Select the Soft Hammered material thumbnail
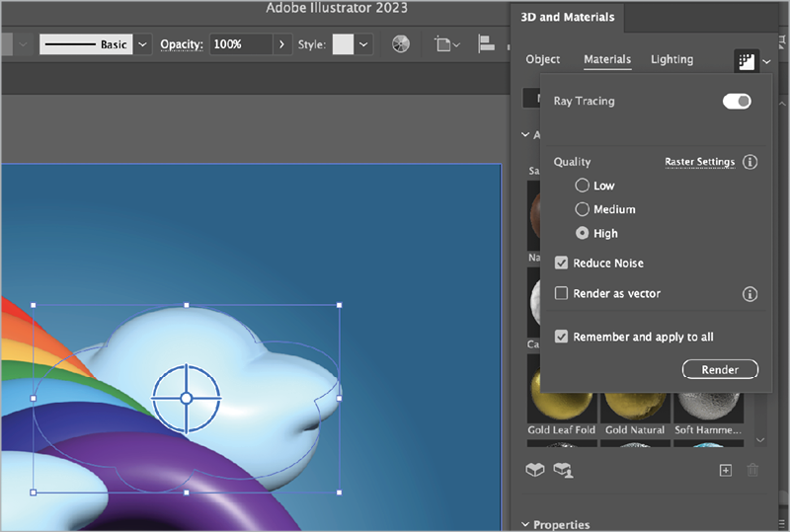790x532 pixels. [708, 409]
